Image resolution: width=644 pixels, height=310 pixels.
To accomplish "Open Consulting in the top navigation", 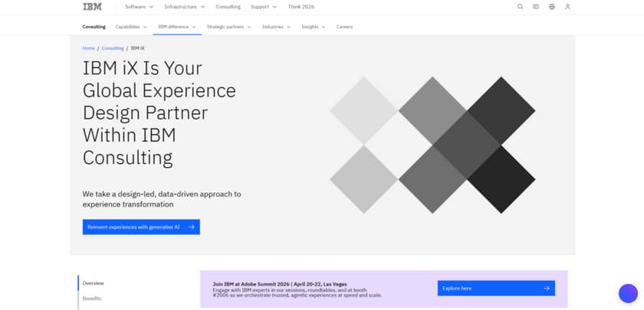I will click(228, 7).
